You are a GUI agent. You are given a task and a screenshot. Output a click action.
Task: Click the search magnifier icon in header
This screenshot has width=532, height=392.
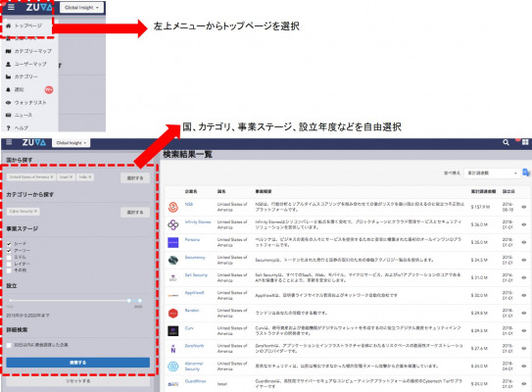(506, 142)
